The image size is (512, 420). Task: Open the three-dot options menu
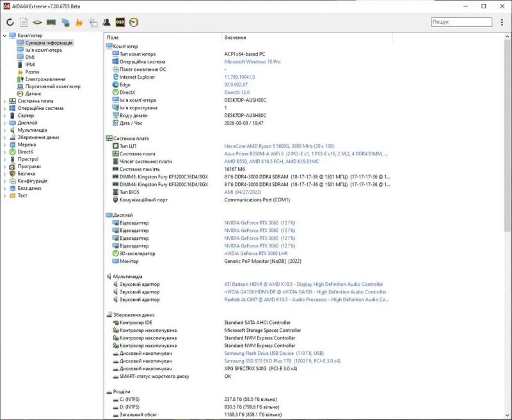[x=502, y=22]
